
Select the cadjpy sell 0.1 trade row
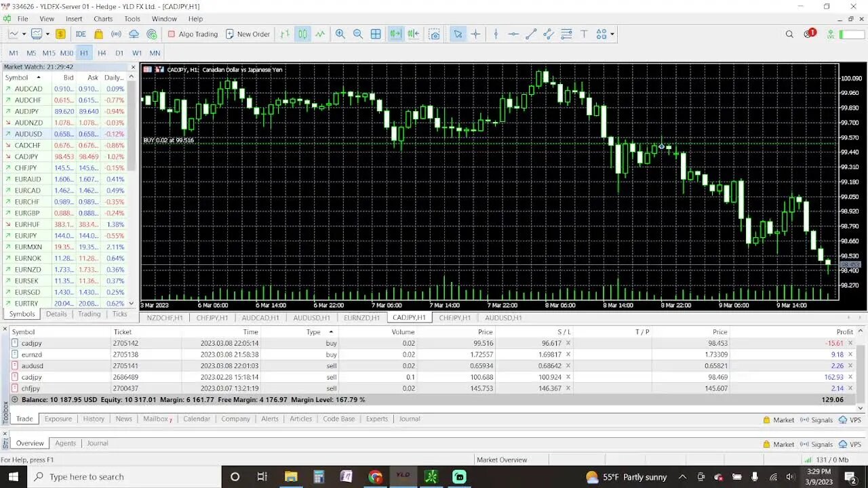431,377
